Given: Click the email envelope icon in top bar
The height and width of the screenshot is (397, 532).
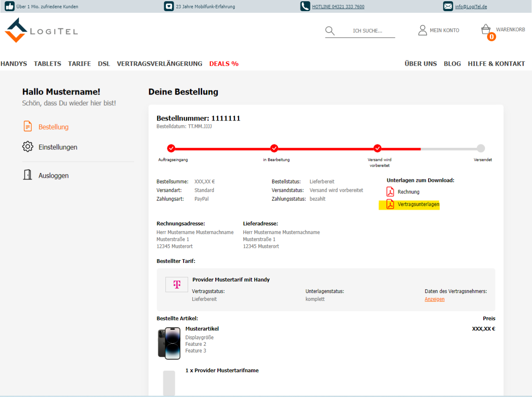Looking at the screenshot, I should click(x=448, y=7).
